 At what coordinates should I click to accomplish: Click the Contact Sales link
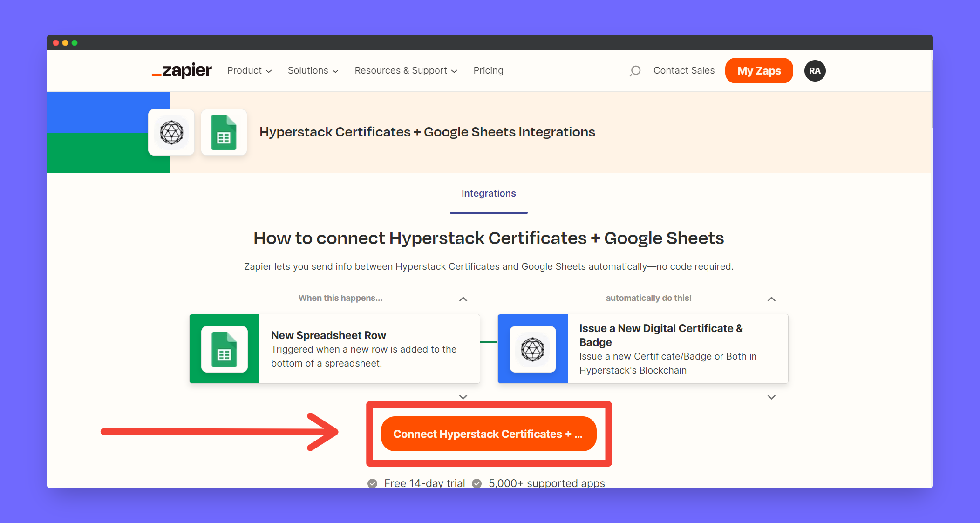tap(683, 71)
